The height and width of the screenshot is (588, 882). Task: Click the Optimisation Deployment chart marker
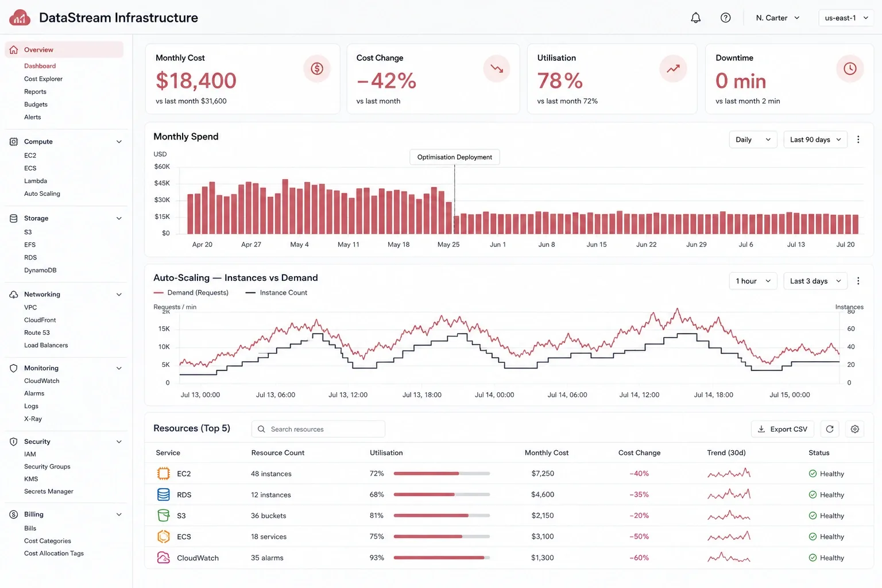(455, 157)
